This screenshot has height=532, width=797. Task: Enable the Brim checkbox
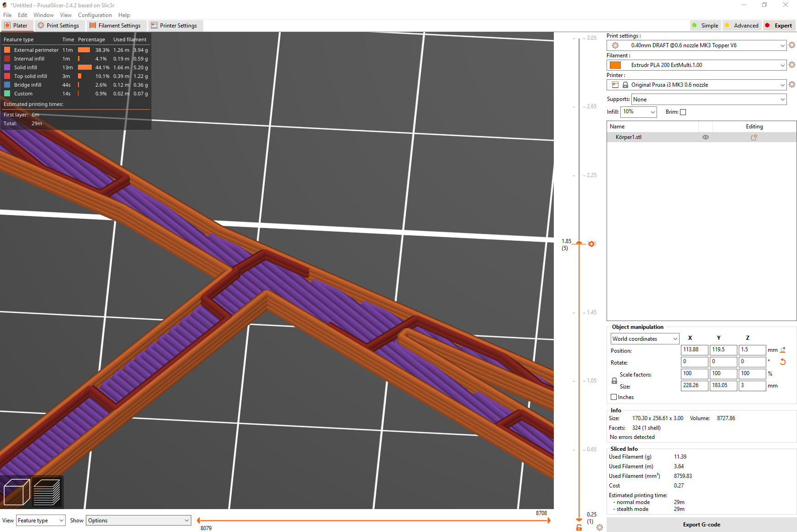pos(683,112)
